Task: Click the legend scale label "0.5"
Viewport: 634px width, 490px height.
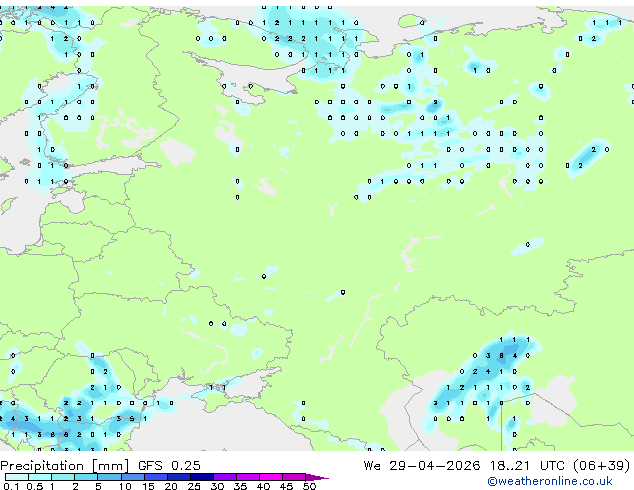Action: 34,486
